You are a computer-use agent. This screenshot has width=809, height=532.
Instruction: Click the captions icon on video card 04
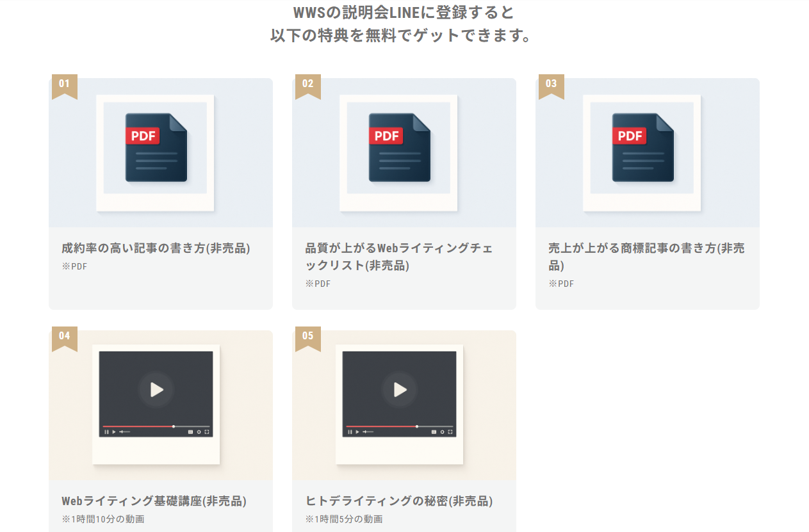point(190,432)
